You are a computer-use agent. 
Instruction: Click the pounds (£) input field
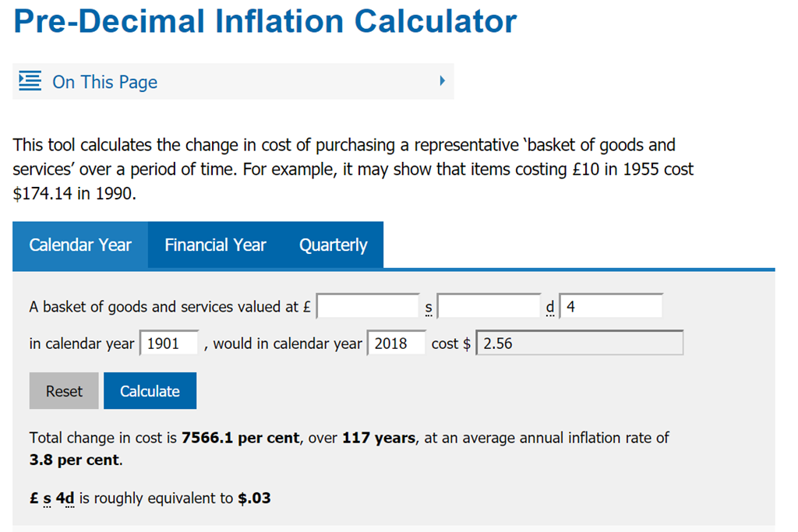click(368, 306)
